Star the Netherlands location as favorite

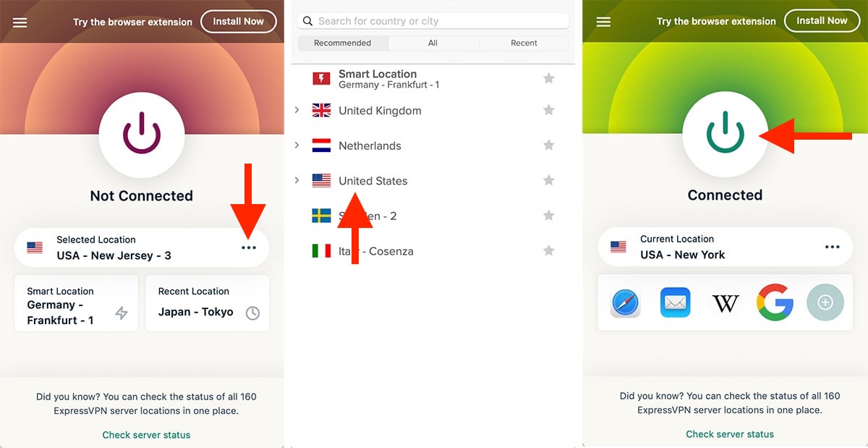549,145
